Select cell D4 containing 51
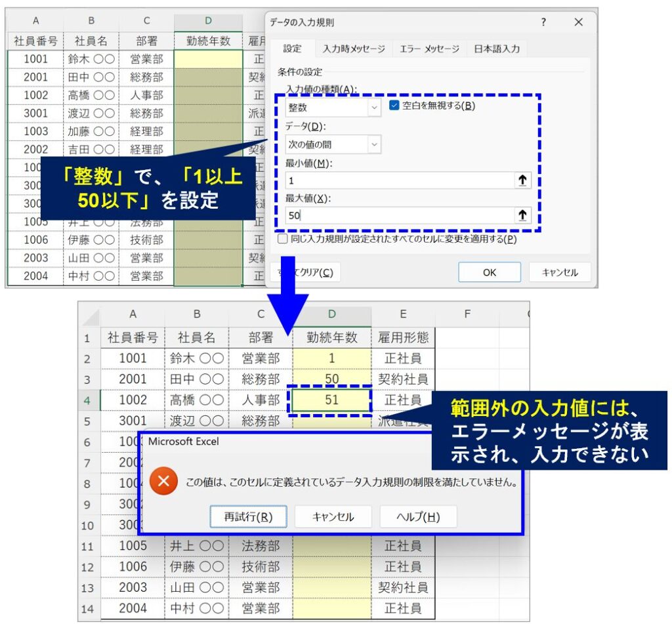672x624 pixels. click(332, 399)
